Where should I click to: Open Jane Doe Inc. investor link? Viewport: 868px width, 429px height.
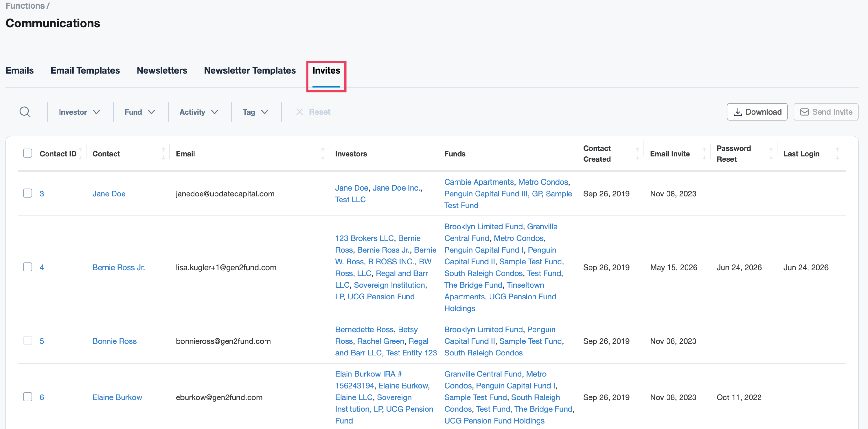(397, 188)
